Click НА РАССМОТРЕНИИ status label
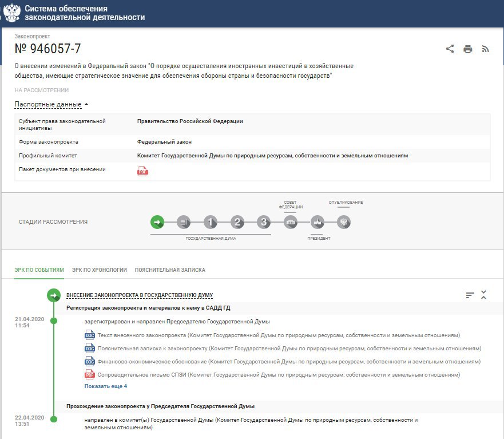The height and width of the screenshot is (439, 504). [41, 90]
